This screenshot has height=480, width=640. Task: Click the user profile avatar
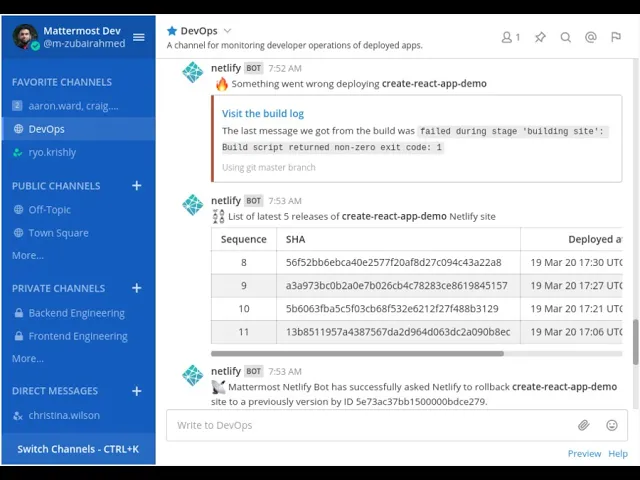click(25, 37)
